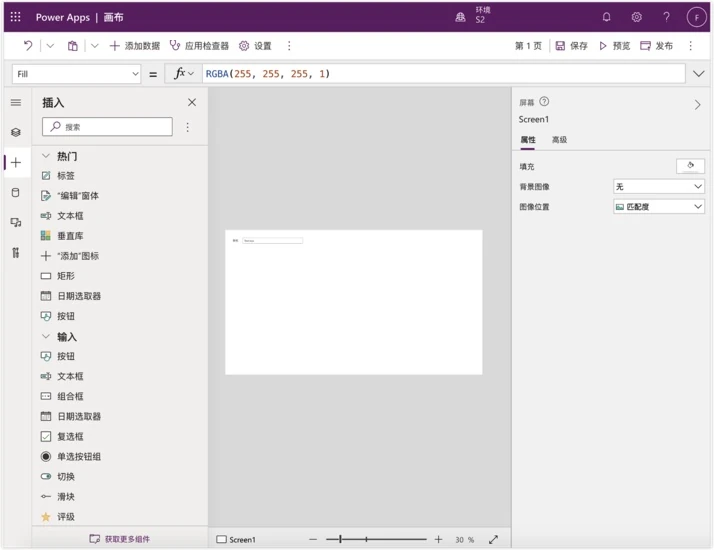Click the 获取更多组件 link

point(120,539)
